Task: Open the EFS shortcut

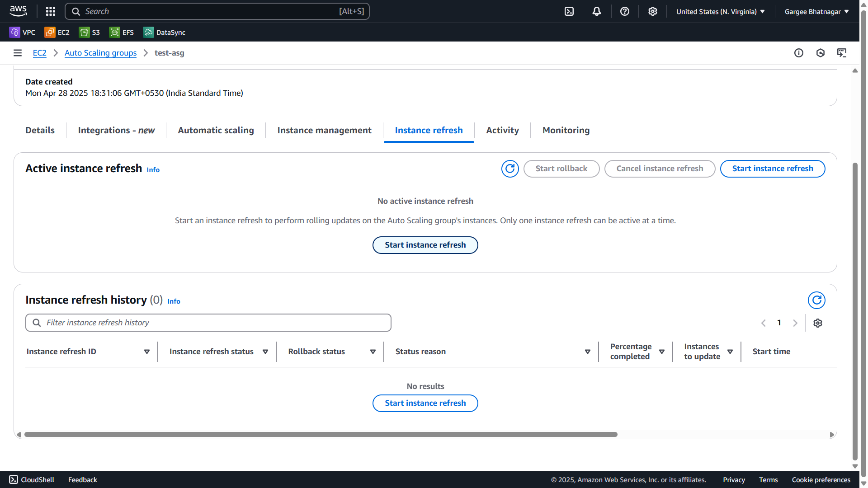Action: 122,32
